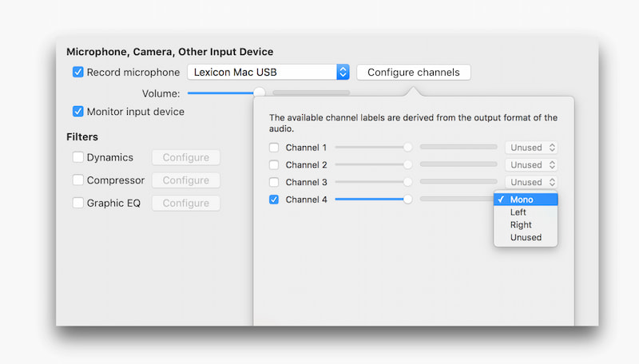Enable the Graphic EQ filter checkbox
The image size is (639, 364).
click(78, 203)
